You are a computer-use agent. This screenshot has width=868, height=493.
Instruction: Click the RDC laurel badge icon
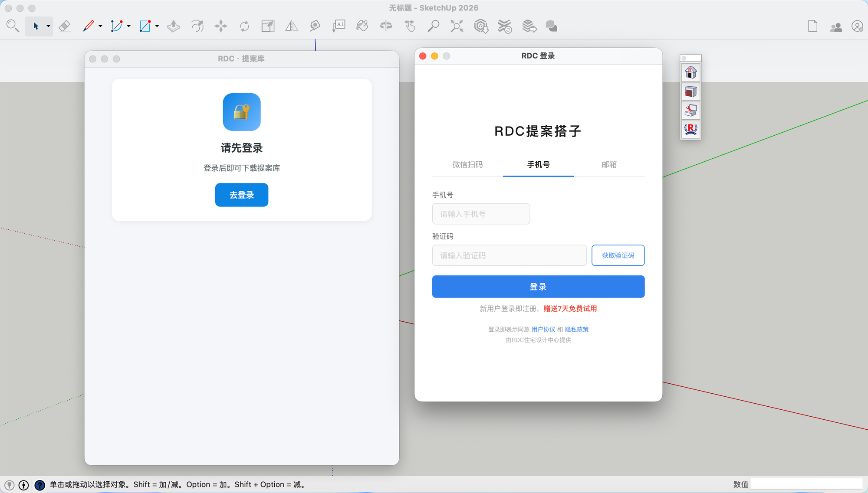point(691,129)
